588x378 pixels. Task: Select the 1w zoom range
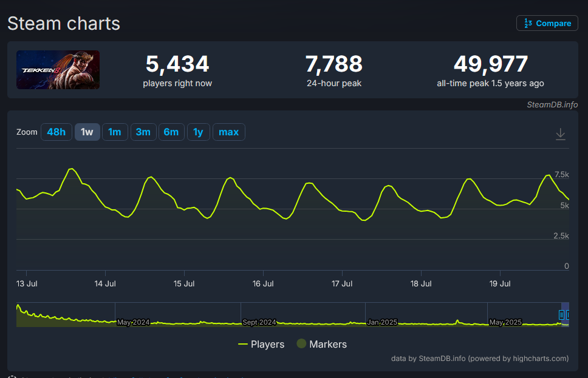point(87,132)
